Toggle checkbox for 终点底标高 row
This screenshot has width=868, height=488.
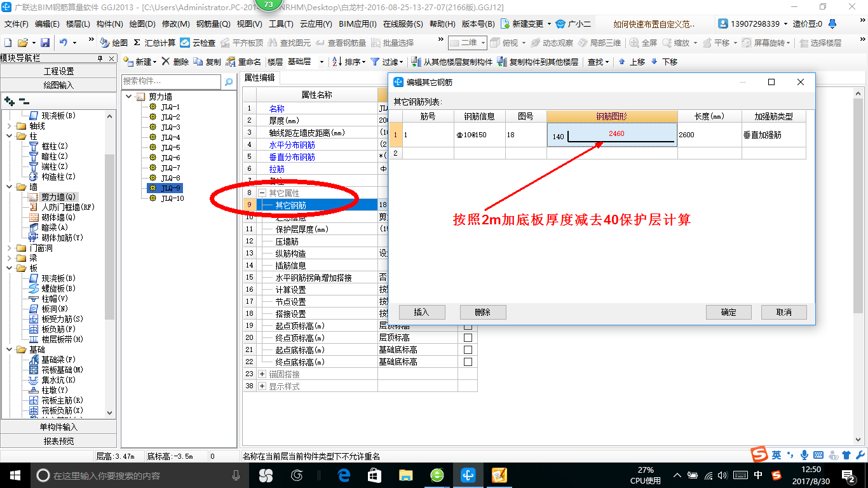(x=468, y=362)
